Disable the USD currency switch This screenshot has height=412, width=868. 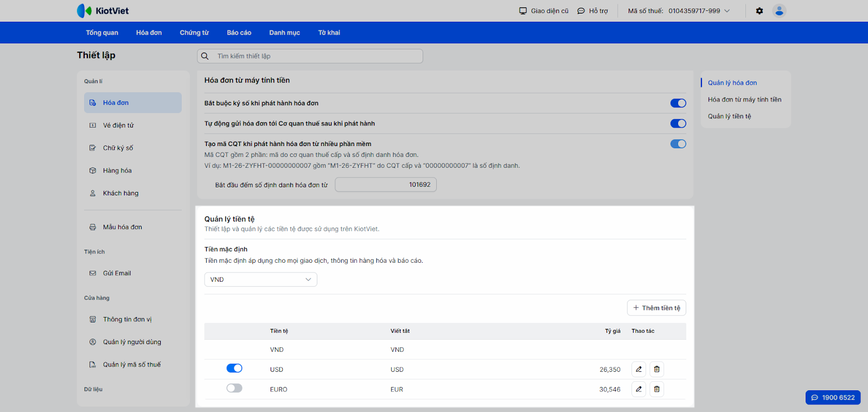point(234,369)
